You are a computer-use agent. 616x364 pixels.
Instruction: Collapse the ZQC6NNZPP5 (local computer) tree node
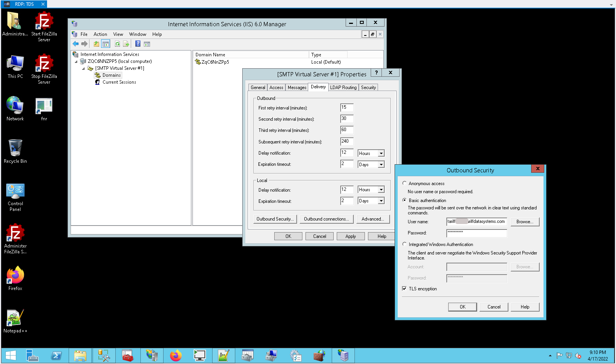point(76,62)
